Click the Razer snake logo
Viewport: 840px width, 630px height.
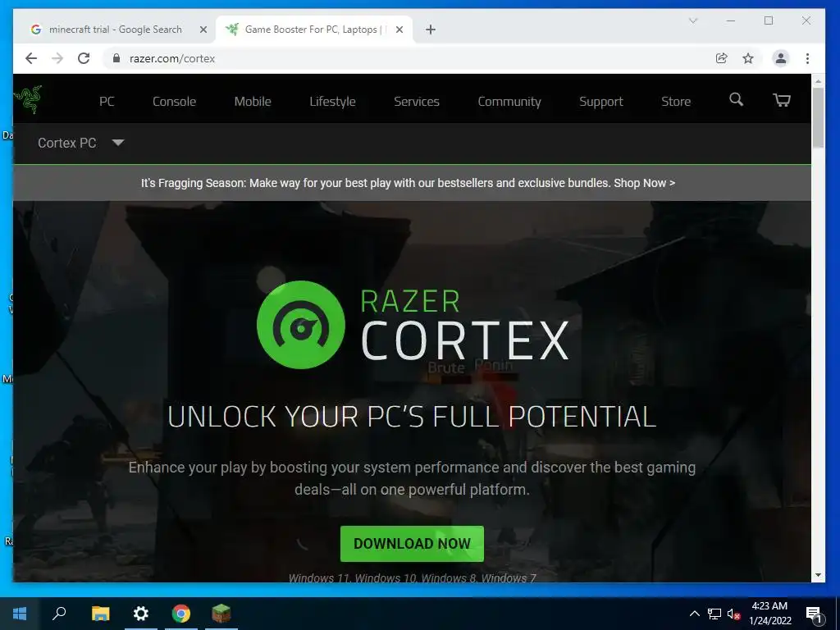click(x=28, y=99)
